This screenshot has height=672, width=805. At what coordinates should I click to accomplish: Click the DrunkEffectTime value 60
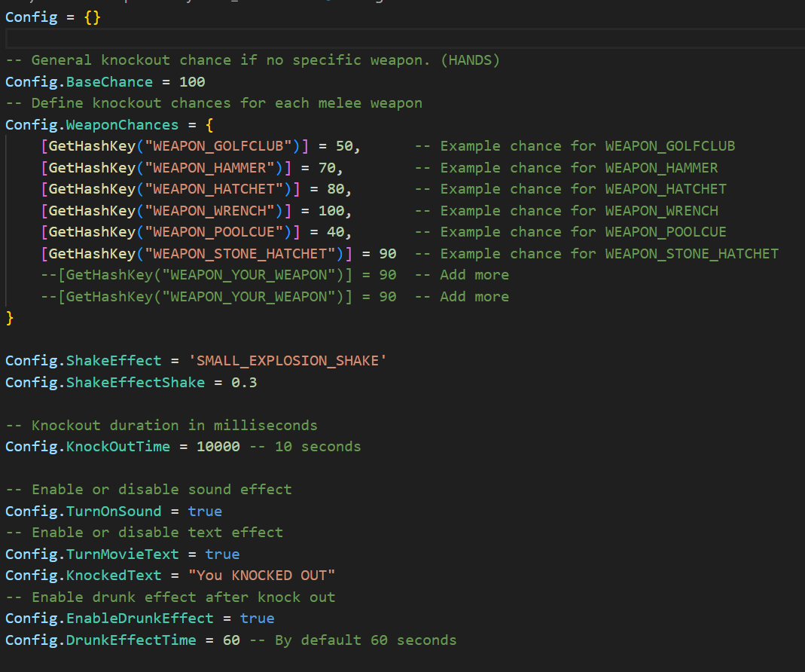pyautogui.click(x=231, y=640)
